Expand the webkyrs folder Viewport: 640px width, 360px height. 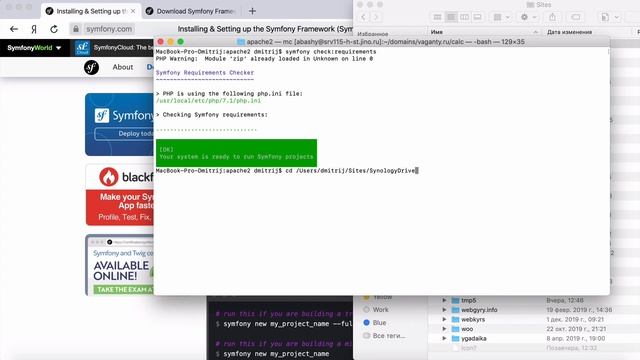(444, 319)
